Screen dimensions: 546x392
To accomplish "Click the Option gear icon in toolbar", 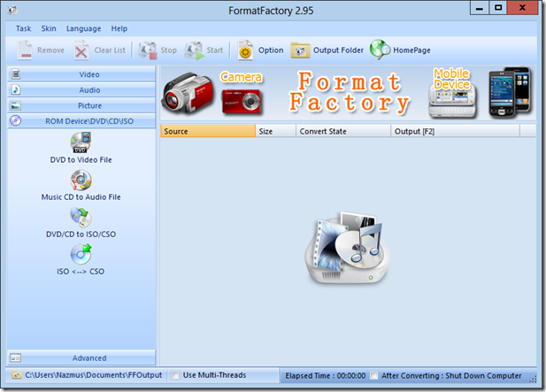I will pyautogui.click(x=245, y=50).
